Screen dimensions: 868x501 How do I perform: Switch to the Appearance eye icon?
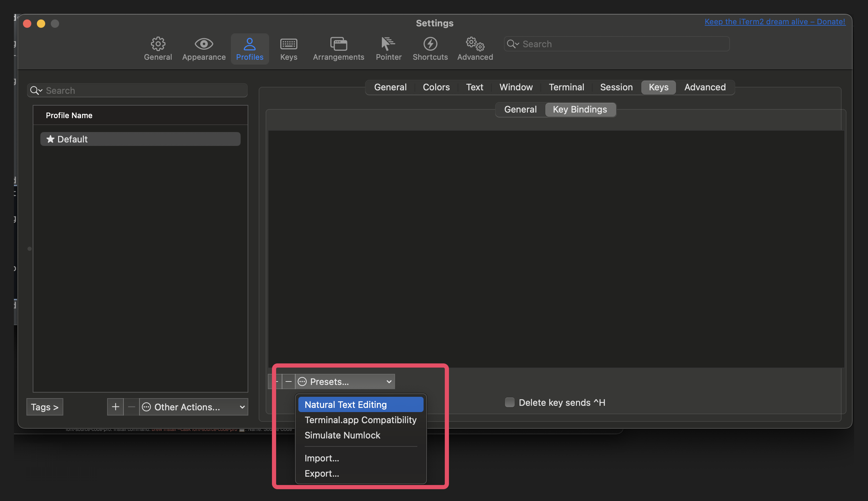click(204, 44)
